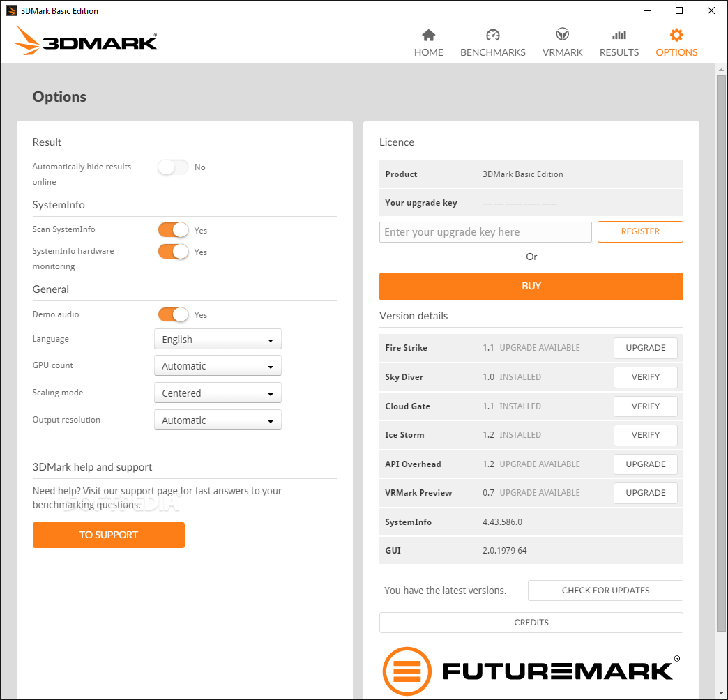This screenshot has height=700, width=728.
Task: Click the Home house icon
Action: (x=429, y=35)
